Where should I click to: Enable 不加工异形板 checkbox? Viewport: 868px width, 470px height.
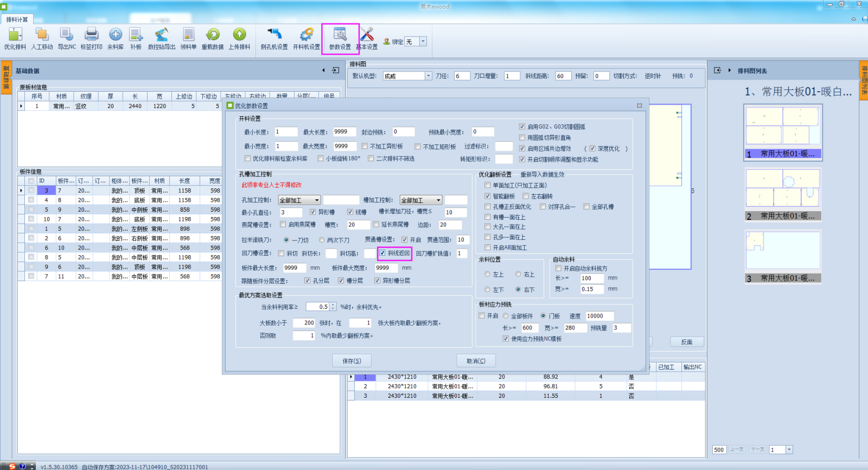(x=365, y=146)
